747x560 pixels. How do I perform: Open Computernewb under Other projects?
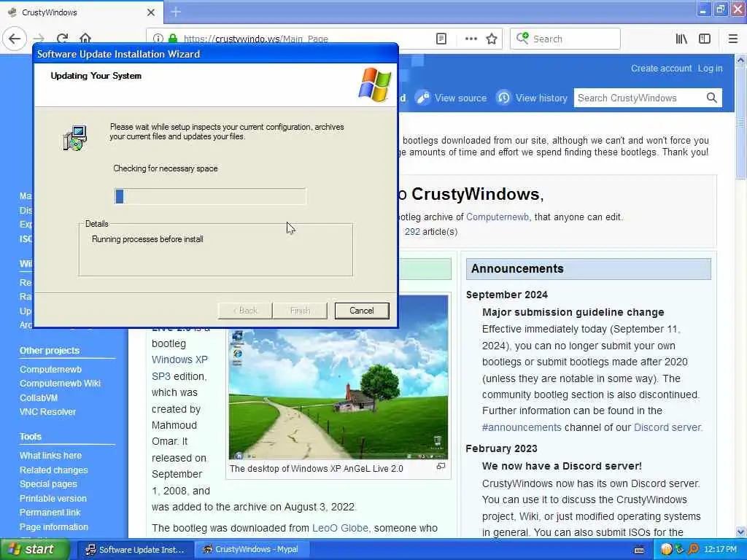point(50,370)
